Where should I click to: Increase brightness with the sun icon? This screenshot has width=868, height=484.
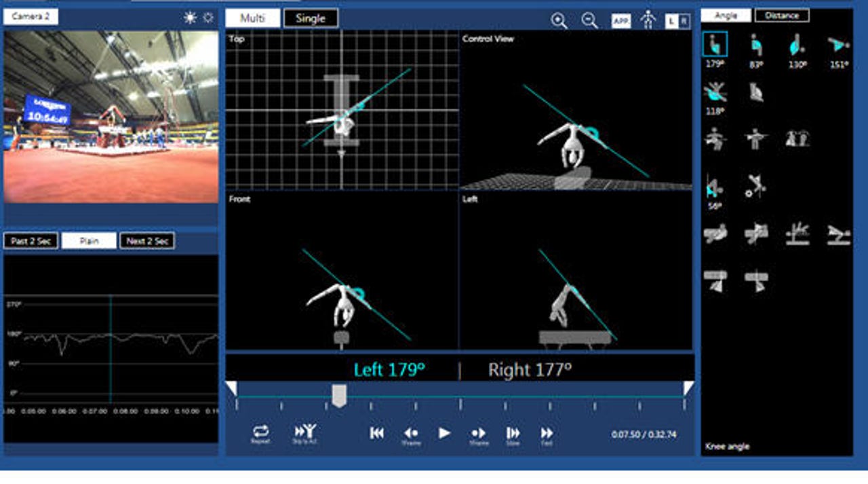coord(190,18)
